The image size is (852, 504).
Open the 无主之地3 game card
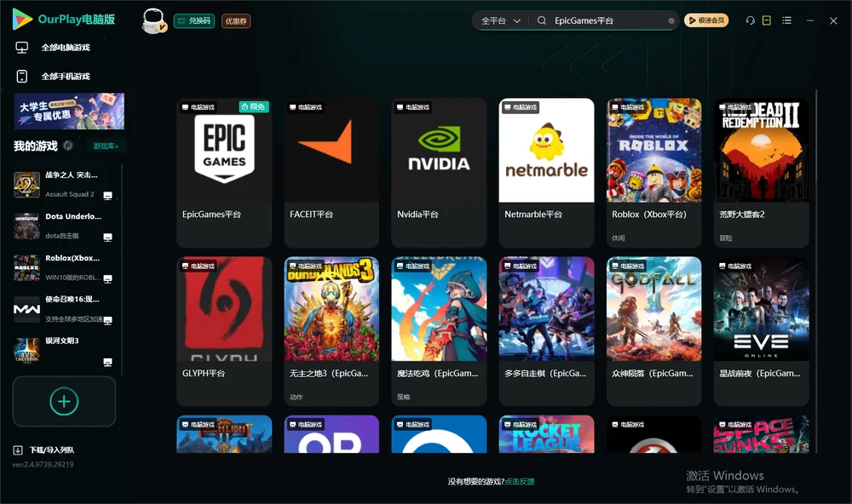click(x=331, y=331)
